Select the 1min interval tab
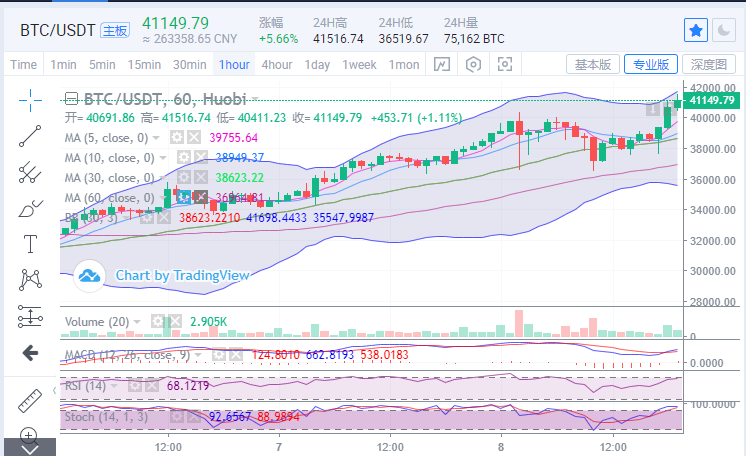The width and height of the screenshot is (746, 456). [x=63, y=64]
